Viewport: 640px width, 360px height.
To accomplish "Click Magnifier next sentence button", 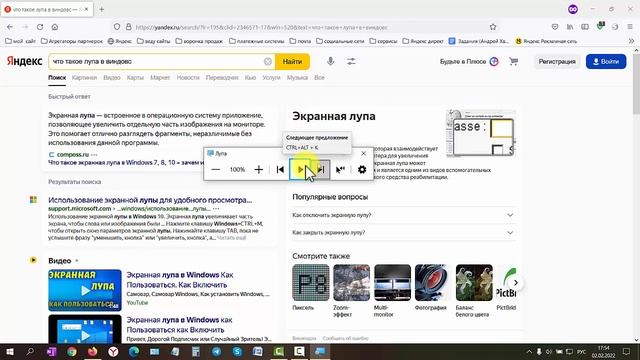I will pos(321,169).
